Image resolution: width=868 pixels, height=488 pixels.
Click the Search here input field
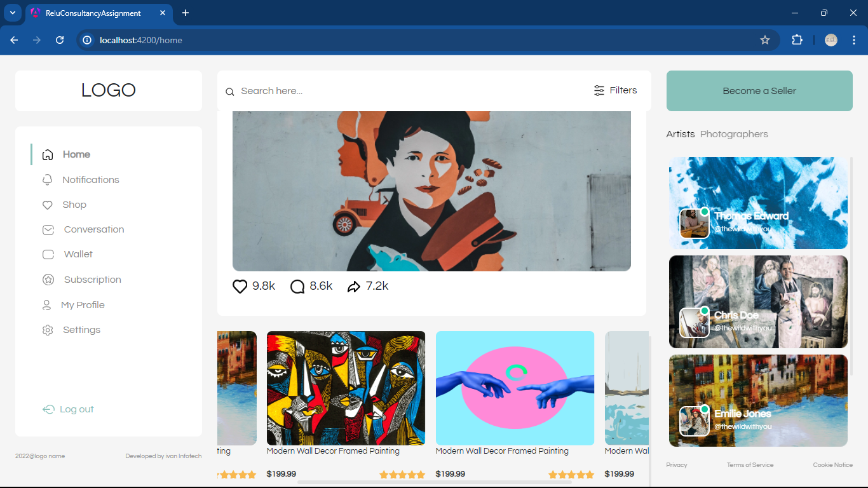[x=407, y=91]
